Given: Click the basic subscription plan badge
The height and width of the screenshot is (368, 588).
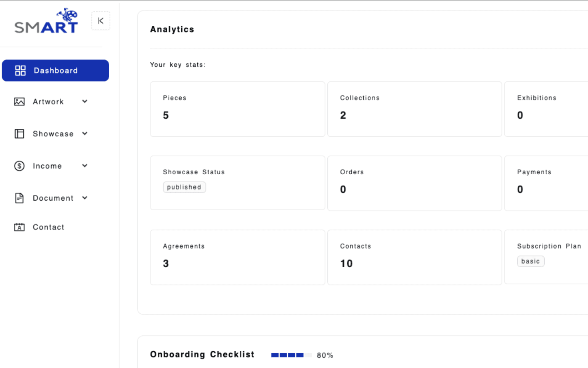Looking at the screenshot, I should tap(530, 261).
